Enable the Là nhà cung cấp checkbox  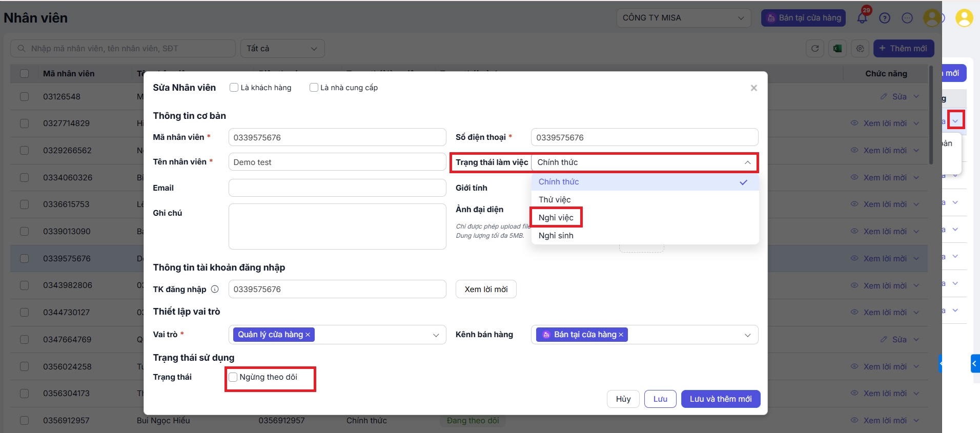click(x=314, y=88)
